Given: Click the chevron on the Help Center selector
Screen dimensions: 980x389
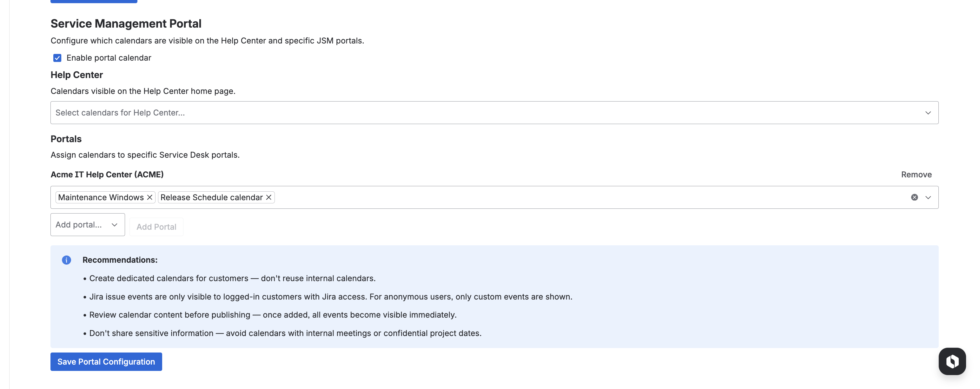Looking at the screenshot, I should pyautogui.click(x=928, y=113).
